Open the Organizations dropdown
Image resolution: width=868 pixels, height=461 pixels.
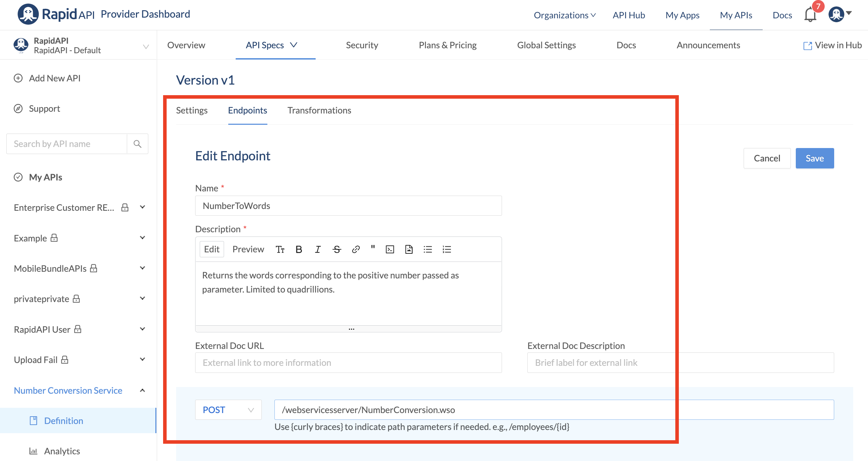pos(564,15)
